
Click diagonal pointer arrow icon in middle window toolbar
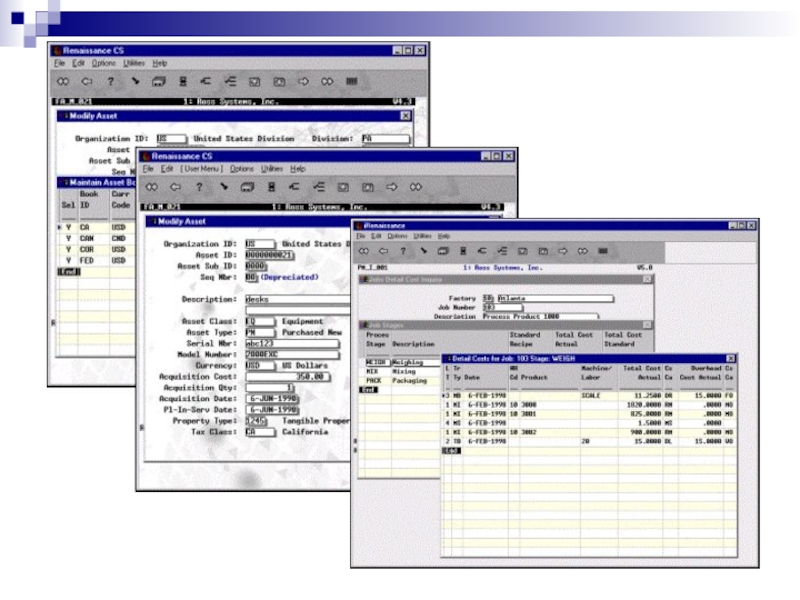tap(223, 187)
